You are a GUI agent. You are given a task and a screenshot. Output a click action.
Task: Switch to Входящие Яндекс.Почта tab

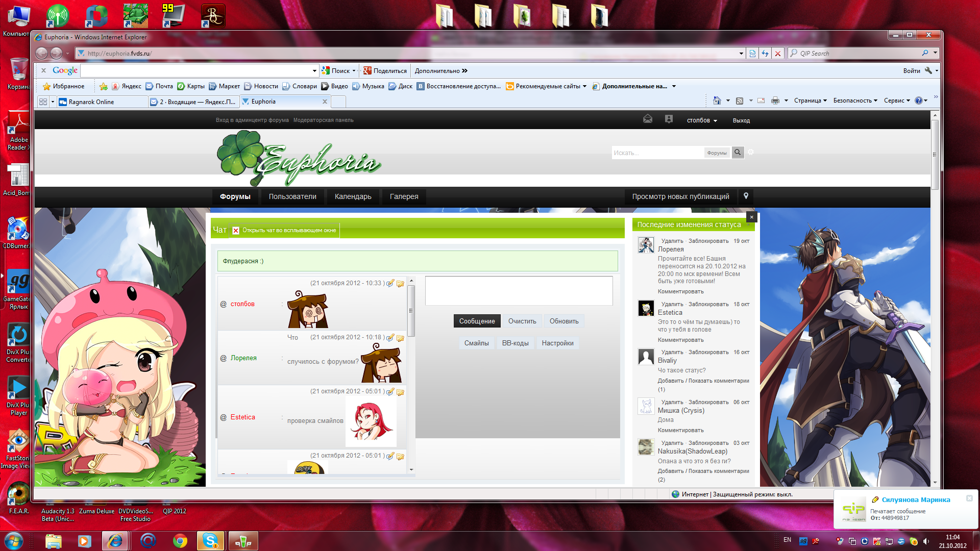pyautogui.click(x=193, y=102)
